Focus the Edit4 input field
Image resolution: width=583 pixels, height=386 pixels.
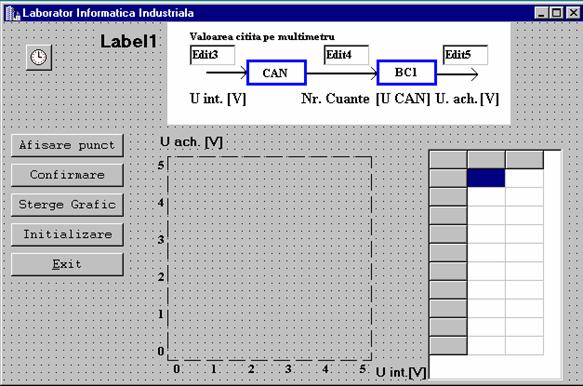(346, 55)
